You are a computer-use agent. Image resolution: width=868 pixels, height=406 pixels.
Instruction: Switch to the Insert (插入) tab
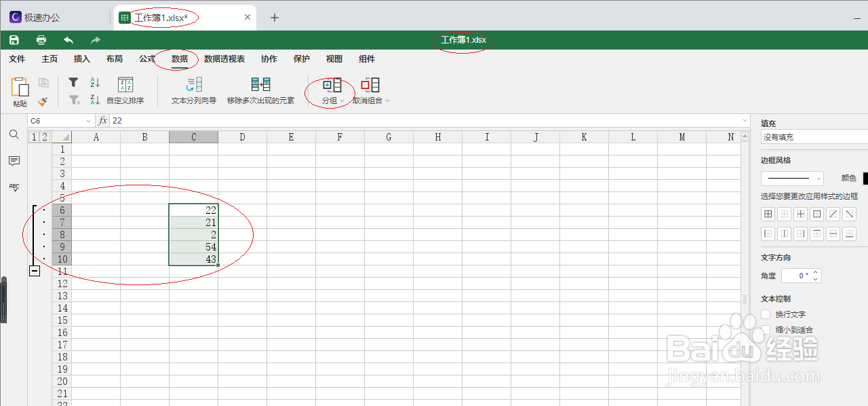point(82,59)
